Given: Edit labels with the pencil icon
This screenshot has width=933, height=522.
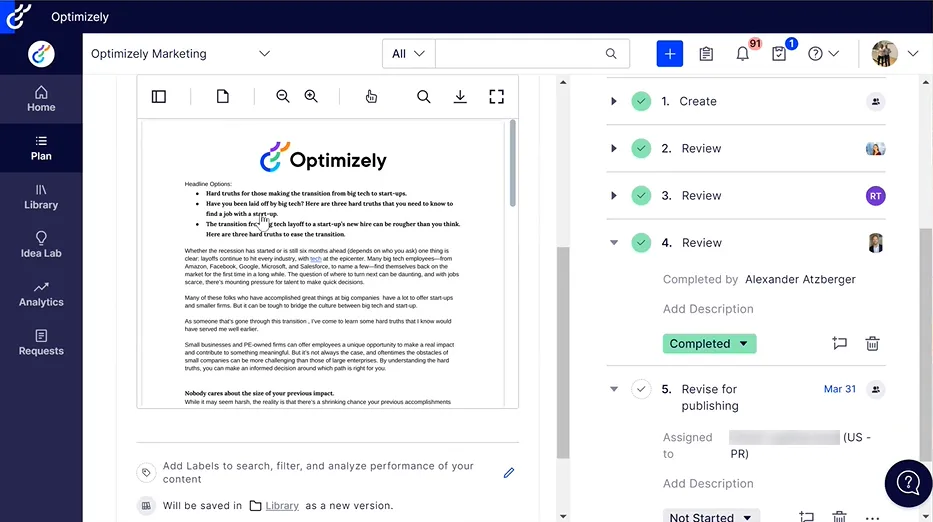Looking at the screenshot, I should [509, 473].
